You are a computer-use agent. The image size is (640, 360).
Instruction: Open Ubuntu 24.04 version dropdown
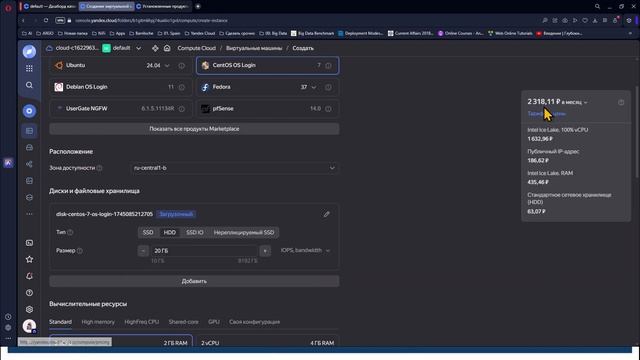pos(158,65)
